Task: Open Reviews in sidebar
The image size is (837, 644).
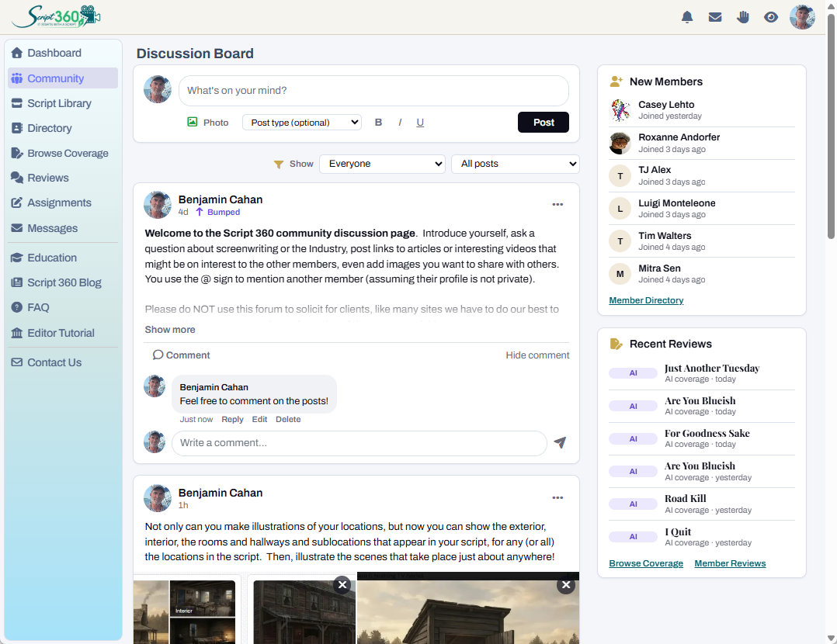Action: (63, 178)
